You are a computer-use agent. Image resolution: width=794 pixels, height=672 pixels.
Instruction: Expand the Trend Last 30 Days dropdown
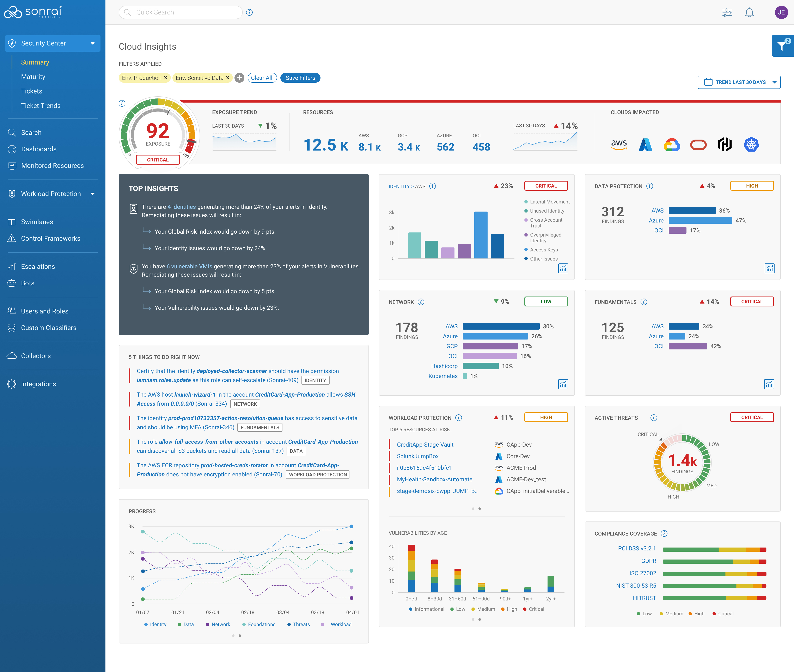(x=739, y=82)
